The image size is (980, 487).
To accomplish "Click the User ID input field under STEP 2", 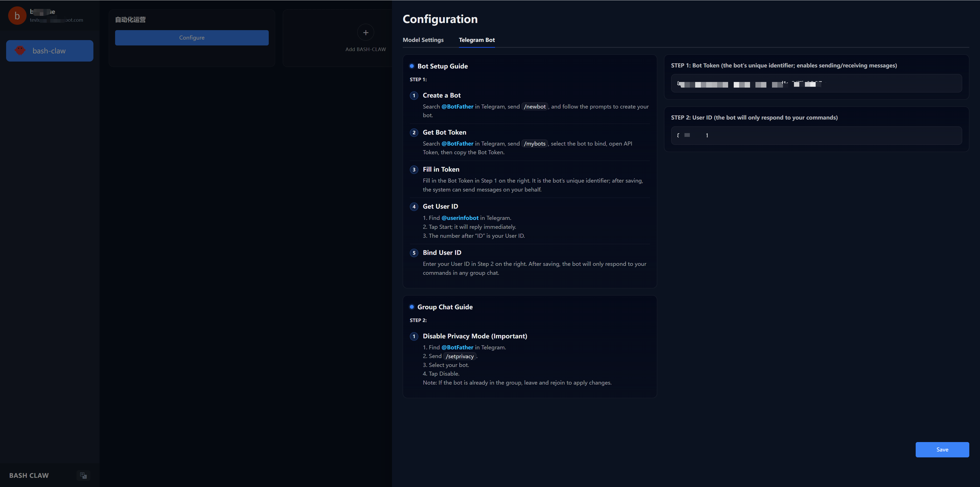I will pos(816,135).
